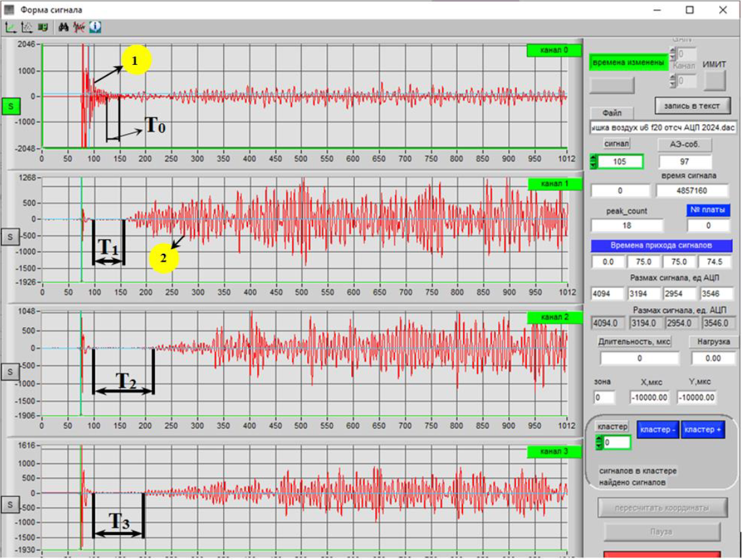Click the green board toolbar icon
The width and height of the screenshot is (742, 560).
pos(43,28)
